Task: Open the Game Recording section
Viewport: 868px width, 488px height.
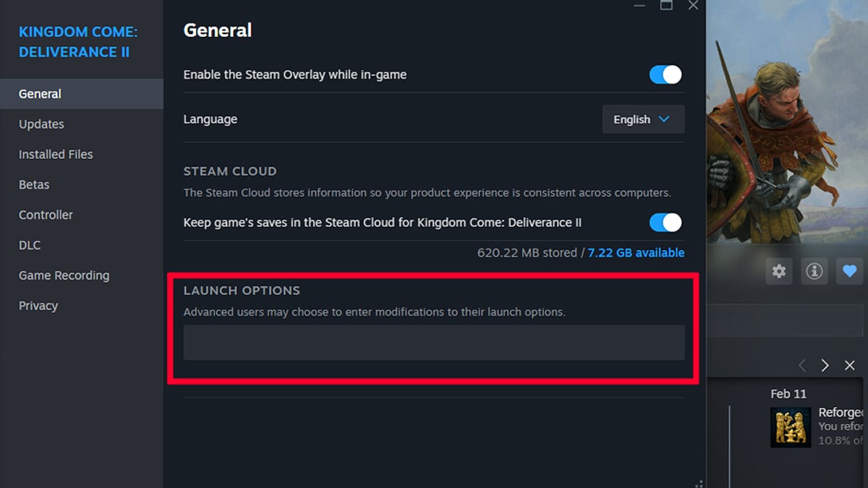Action: point(64,275)
